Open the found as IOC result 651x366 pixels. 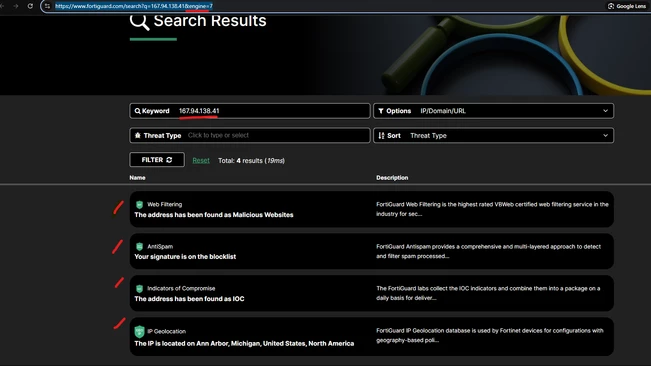point(189,299)
